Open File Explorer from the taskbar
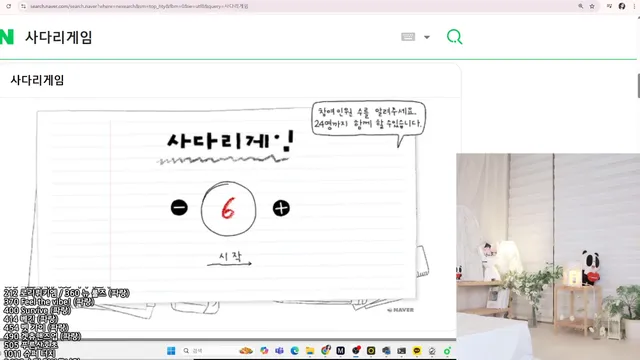The width and height of the screenshot is (640, 360). [310, 351]
